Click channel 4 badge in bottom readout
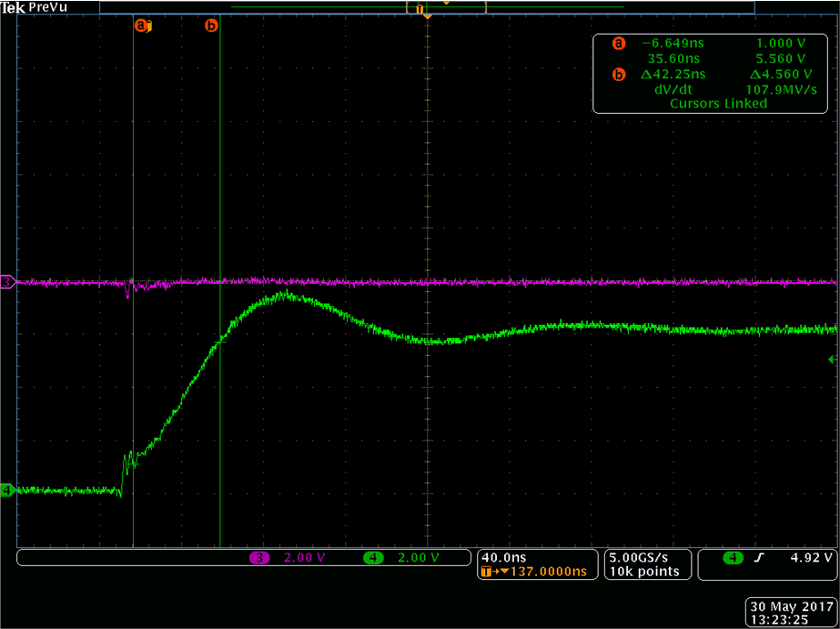The width and height of the screenshot is (840, 629). point(372,557)
